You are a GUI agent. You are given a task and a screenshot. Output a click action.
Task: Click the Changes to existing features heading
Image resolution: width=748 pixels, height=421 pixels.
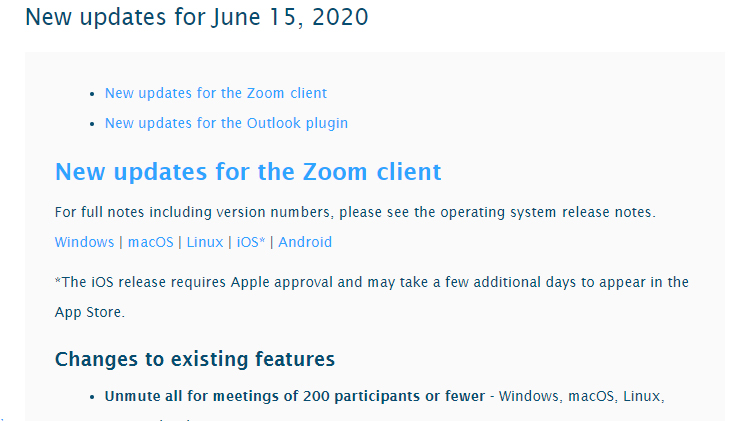194,359
